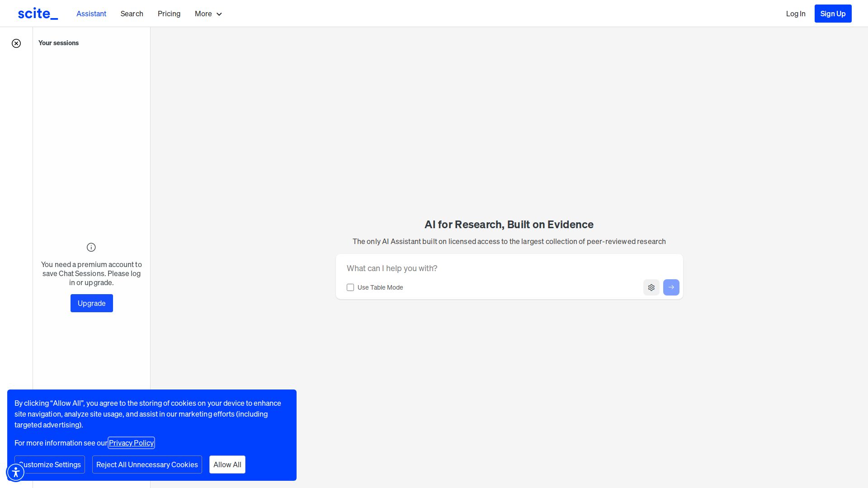Open assistant settings gear icon
The width and height of the screenshot is (868, 488).
651,287
